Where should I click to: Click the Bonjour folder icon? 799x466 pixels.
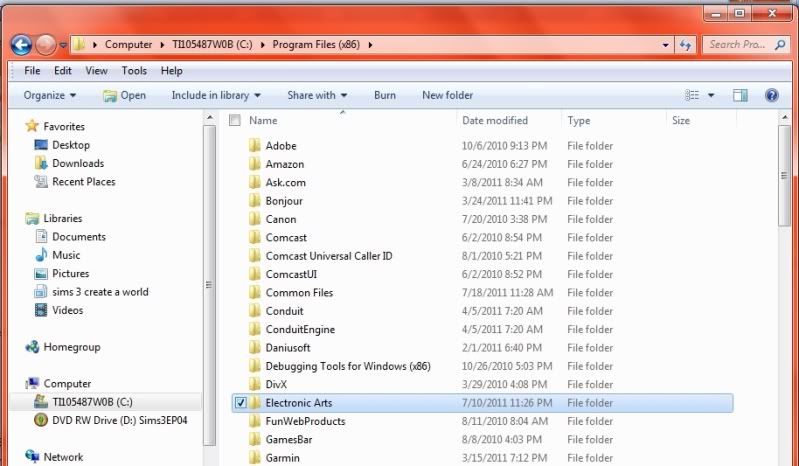255,201
